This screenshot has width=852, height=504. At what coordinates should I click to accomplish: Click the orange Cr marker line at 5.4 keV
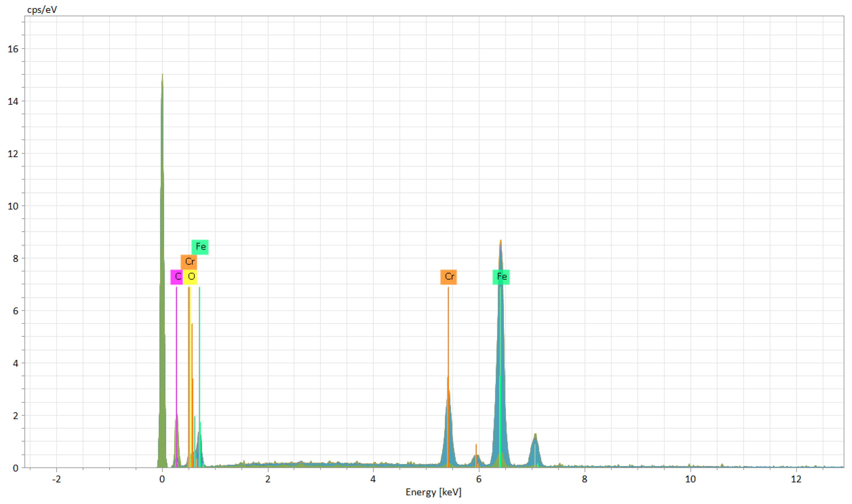[448, 323]
